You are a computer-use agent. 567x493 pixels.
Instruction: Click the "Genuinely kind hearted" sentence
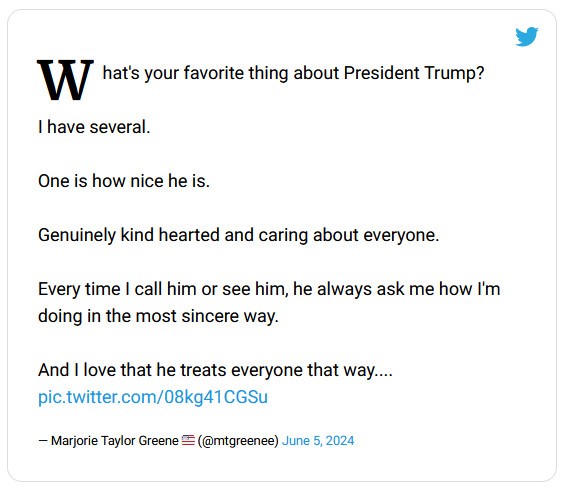[x=239, y=235]
